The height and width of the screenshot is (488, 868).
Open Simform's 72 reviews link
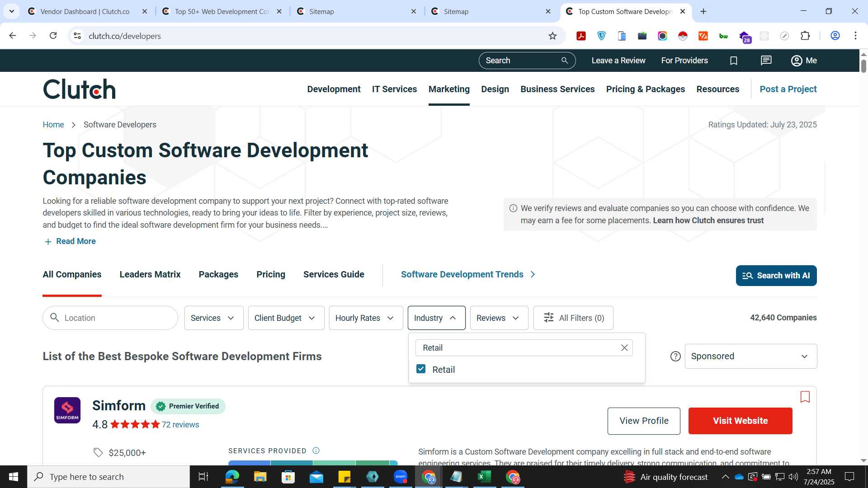pyautogui.click(x=180, y=425)
